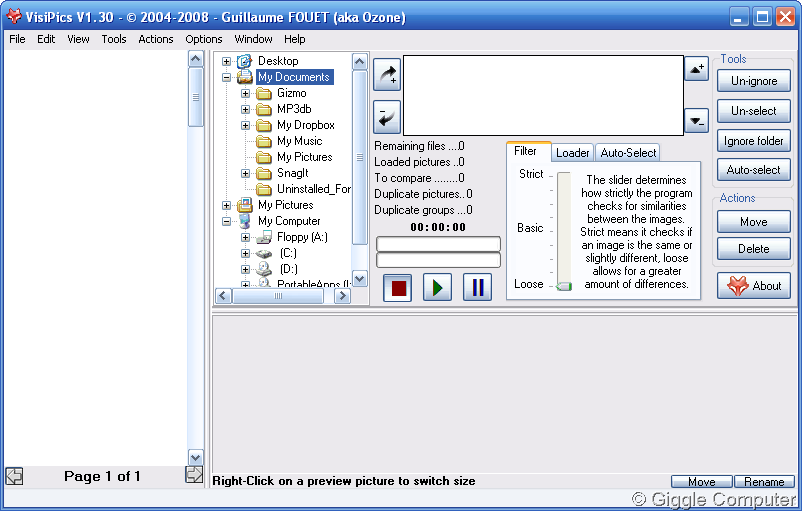Click the My Music folder icon
Image resolution: width=802 pixels, height=511 pixels.
(x=264, y=141)
